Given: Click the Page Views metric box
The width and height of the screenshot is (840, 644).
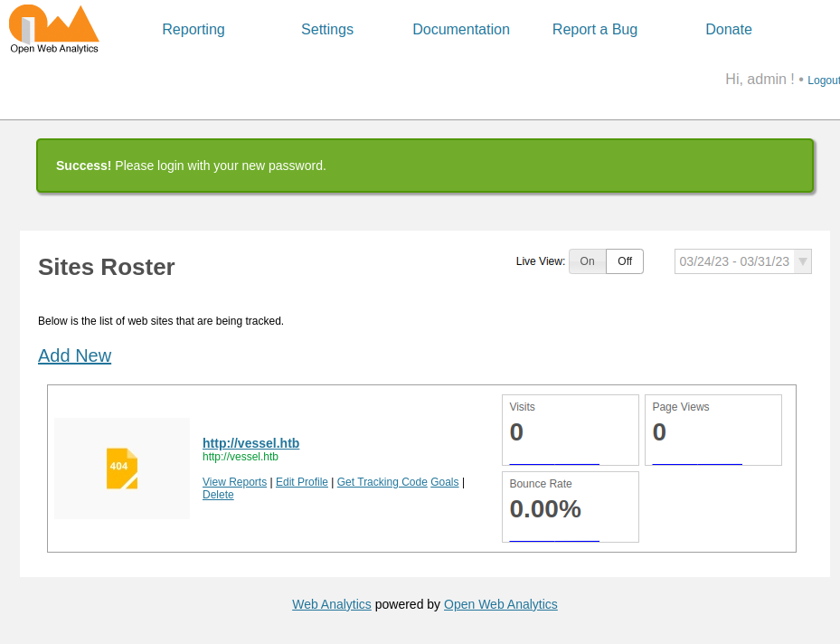Looking at the screenshot, I should [713, 431].
